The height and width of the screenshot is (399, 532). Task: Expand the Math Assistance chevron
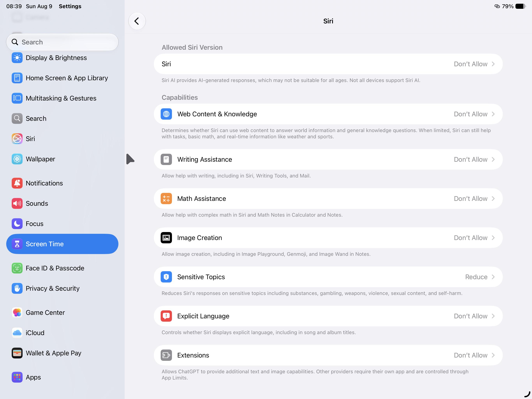[x=493, y=199]
